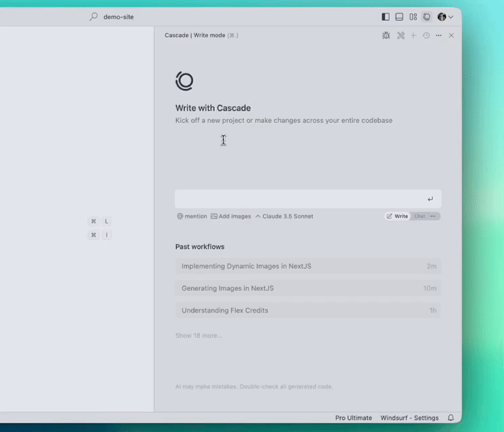The width and height of the screenshot is (504, 432).
Task: Start a new Cascade conversation with plus icon
Action: 413,35
